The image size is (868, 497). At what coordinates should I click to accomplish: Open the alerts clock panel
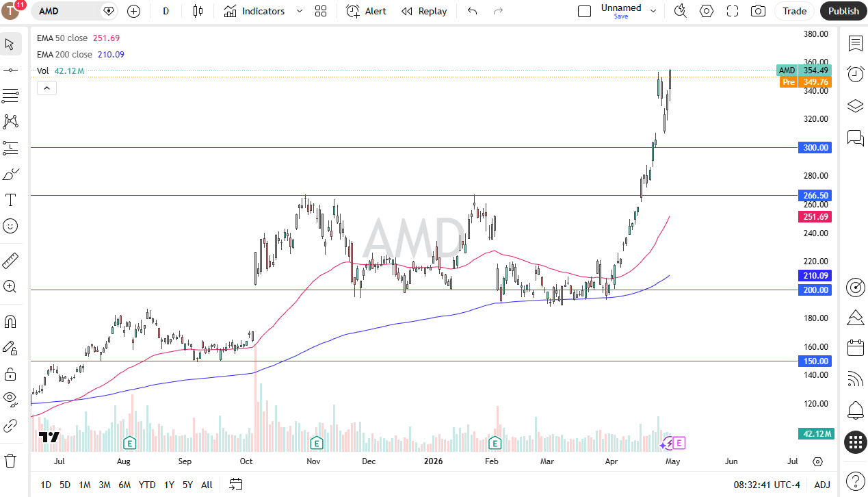(x=855, y=74)
